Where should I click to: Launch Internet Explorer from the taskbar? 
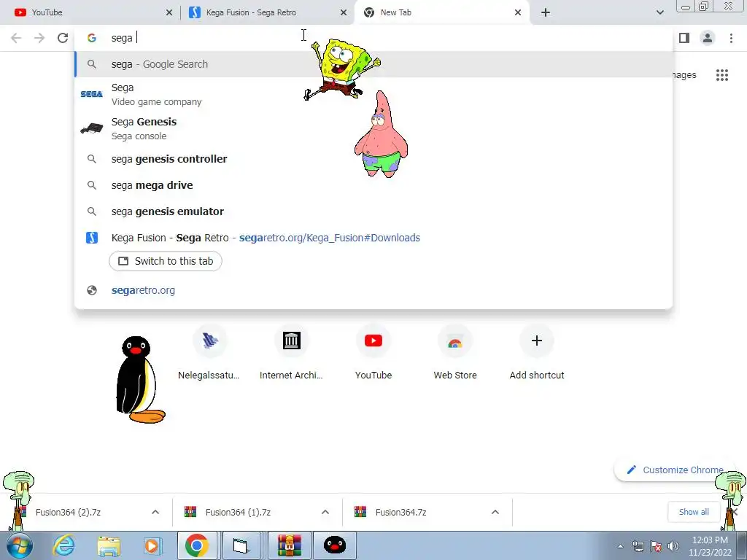click(63, 545)
